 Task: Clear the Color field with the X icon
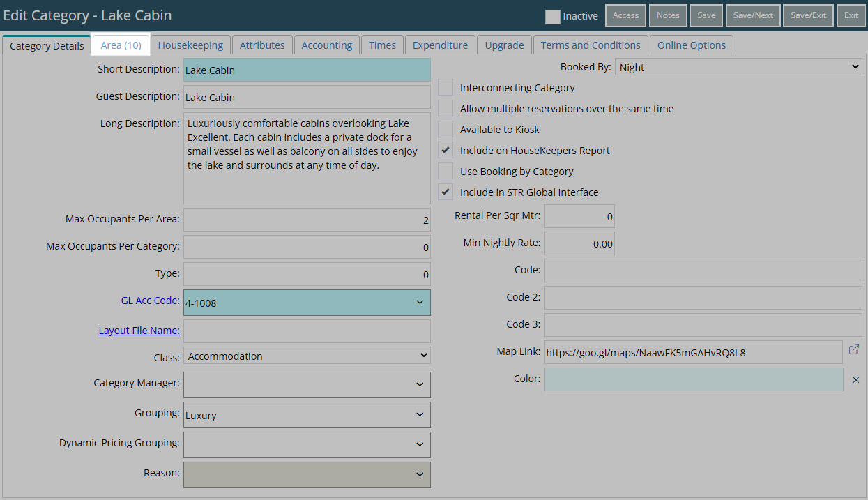point(855,380)
